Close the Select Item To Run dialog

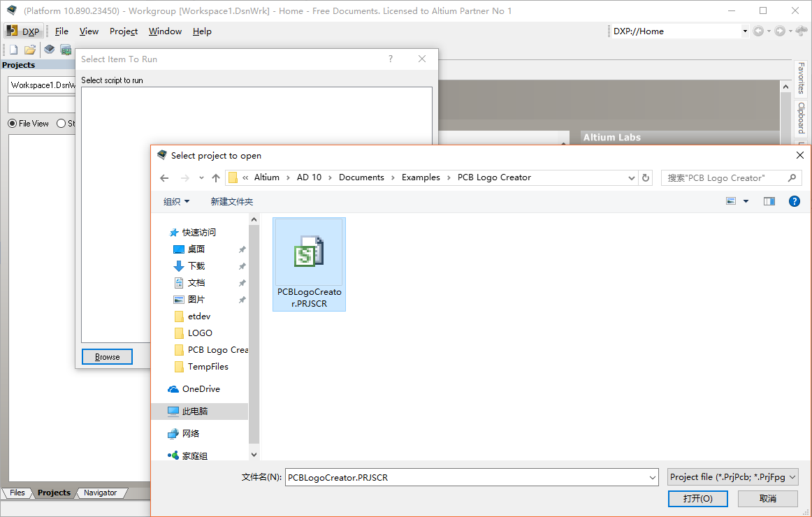coord(422,59)
